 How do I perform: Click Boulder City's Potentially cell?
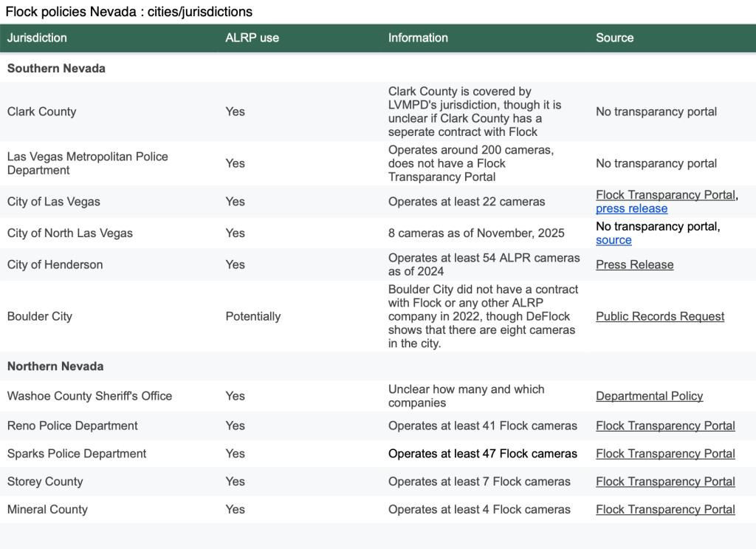coord(253,316)
